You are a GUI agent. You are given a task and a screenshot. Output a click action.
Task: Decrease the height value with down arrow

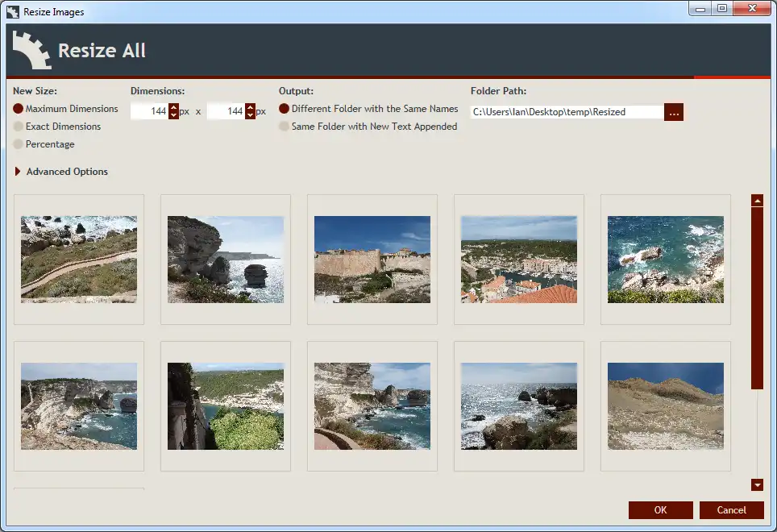[x=250, y=115]
